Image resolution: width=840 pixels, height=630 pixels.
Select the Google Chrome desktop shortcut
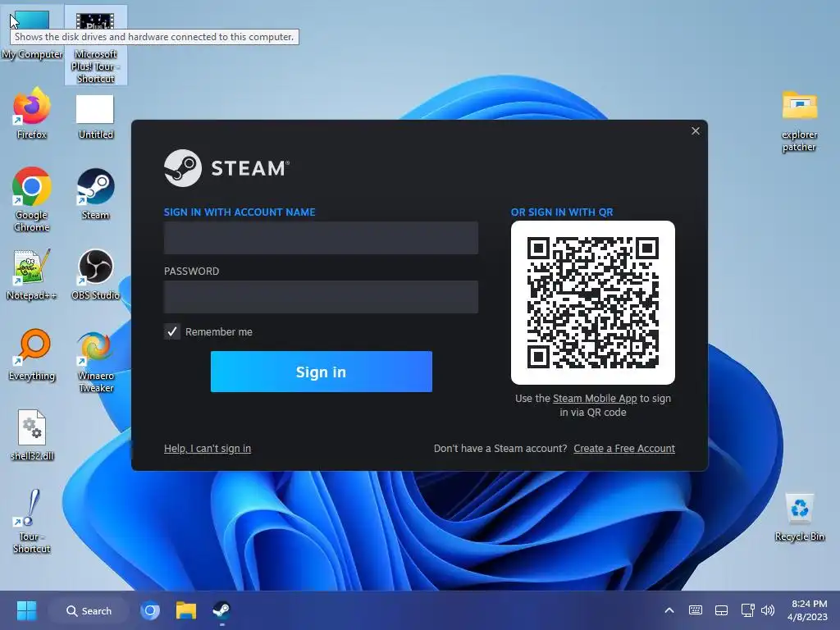click(32, 199)
